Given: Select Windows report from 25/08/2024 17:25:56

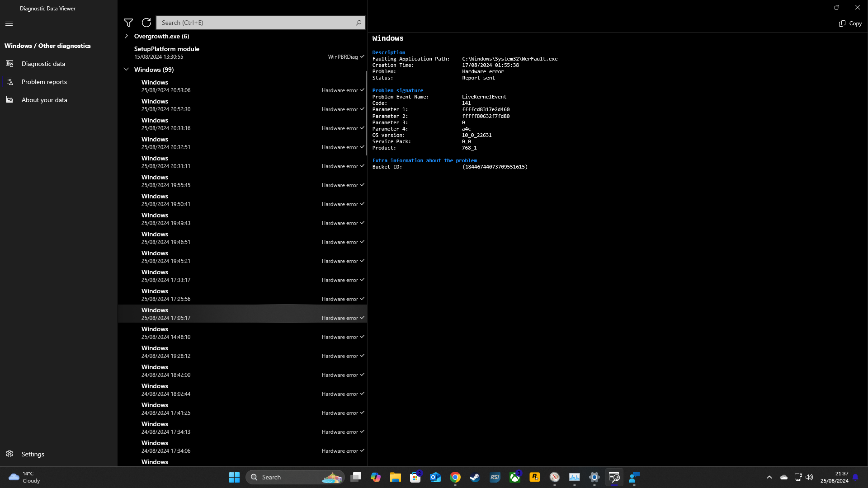Looking at the screenshot, I should (242, 295).
